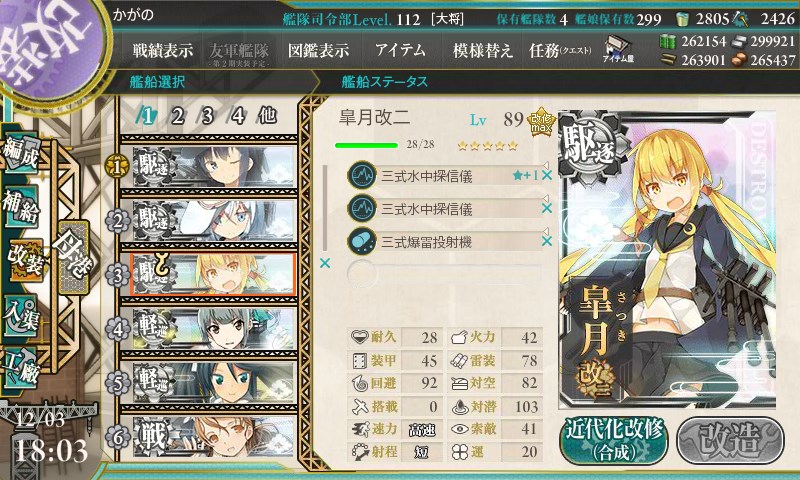Click the sonar icon of first 三式水中探信儀
This screenshot has height=480, width=800.
pyautogui.click(x=362, y=175)
